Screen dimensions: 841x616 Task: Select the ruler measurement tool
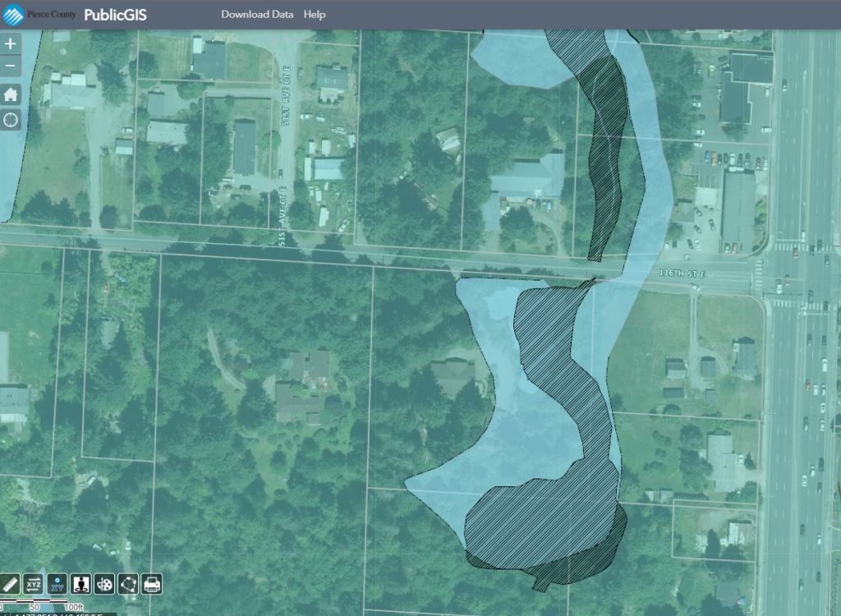[9, 583]
